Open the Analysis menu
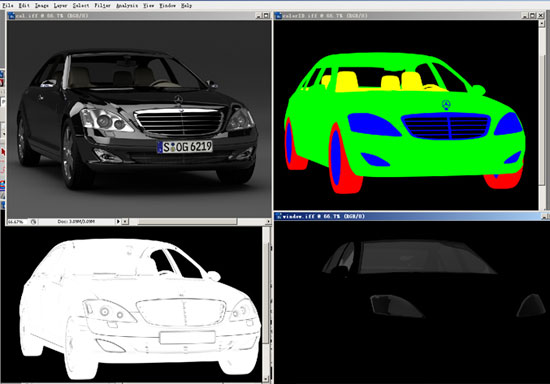 (127, 5)
